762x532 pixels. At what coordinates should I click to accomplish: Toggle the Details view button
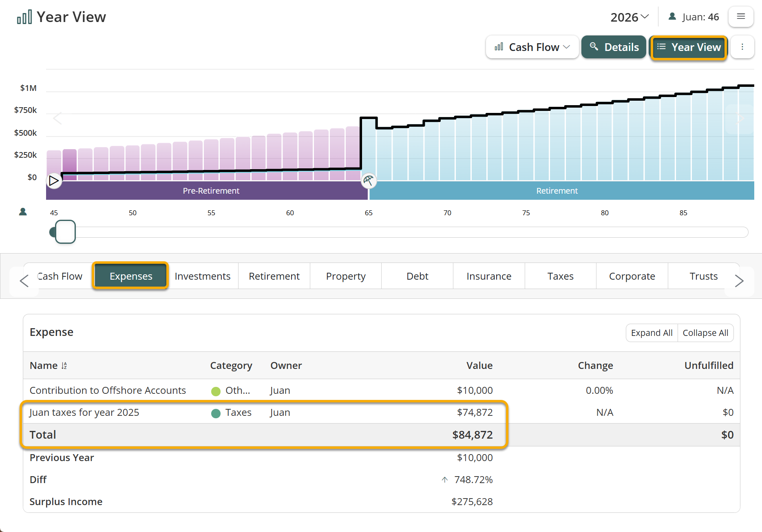[614, 47]
